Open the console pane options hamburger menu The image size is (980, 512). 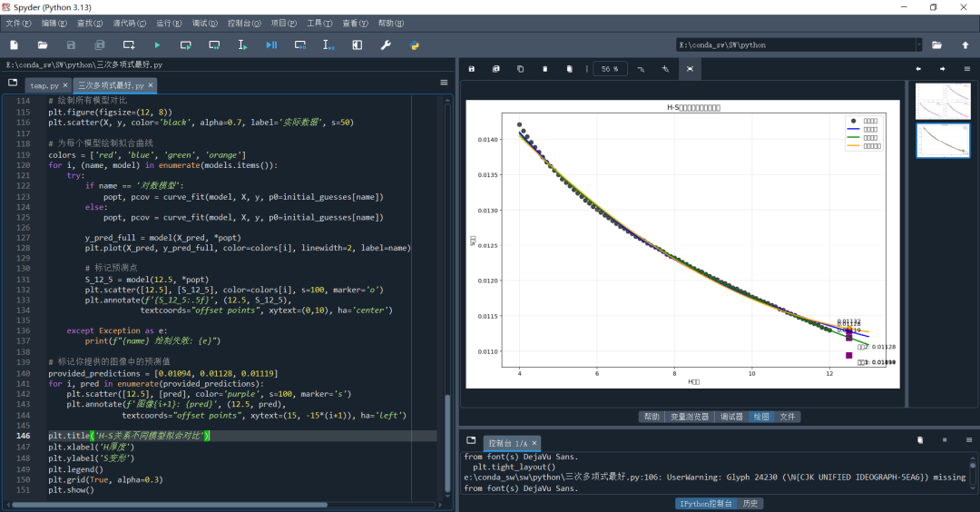pyautogui.click(x=969, y=440)
